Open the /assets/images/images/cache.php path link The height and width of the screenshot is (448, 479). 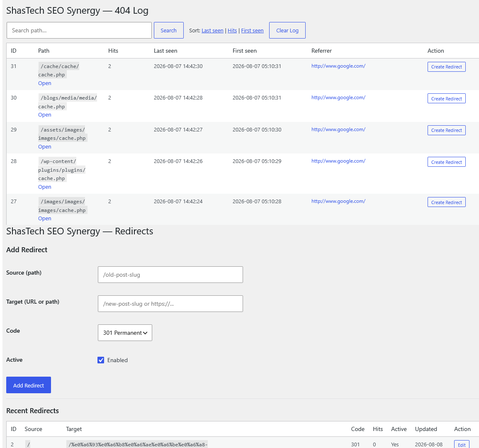tap(45, 146)
